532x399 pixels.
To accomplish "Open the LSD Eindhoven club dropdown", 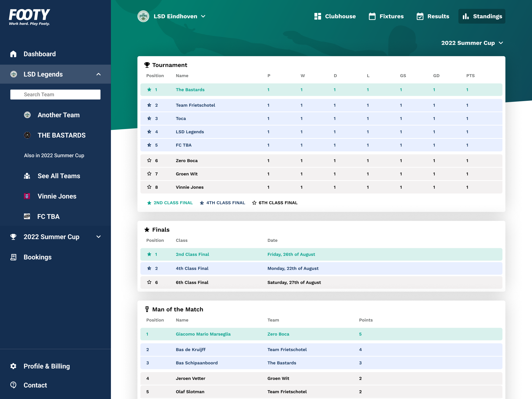I will (203, 16).
